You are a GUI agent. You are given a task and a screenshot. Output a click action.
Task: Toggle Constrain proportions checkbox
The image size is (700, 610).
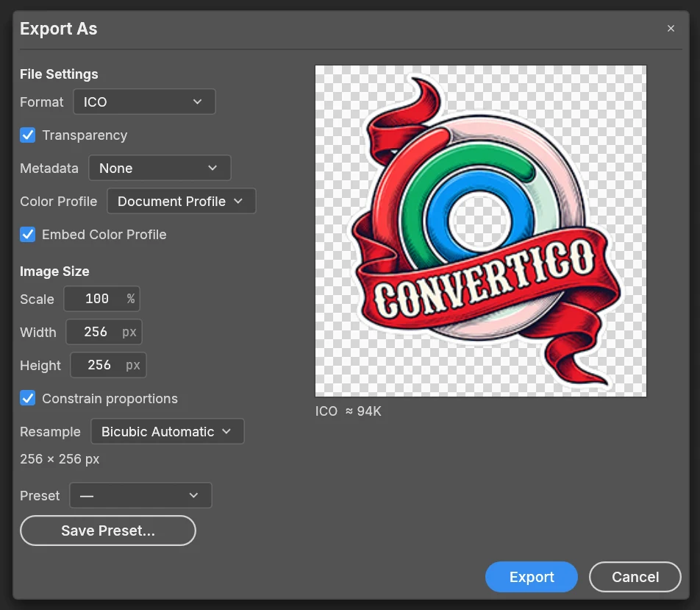coord(28,398)
